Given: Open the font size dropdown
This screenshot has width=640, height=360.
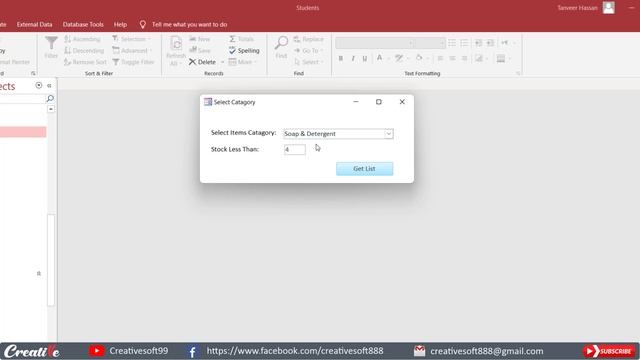Looking at the screenshot, I should (x=442, y=43).
